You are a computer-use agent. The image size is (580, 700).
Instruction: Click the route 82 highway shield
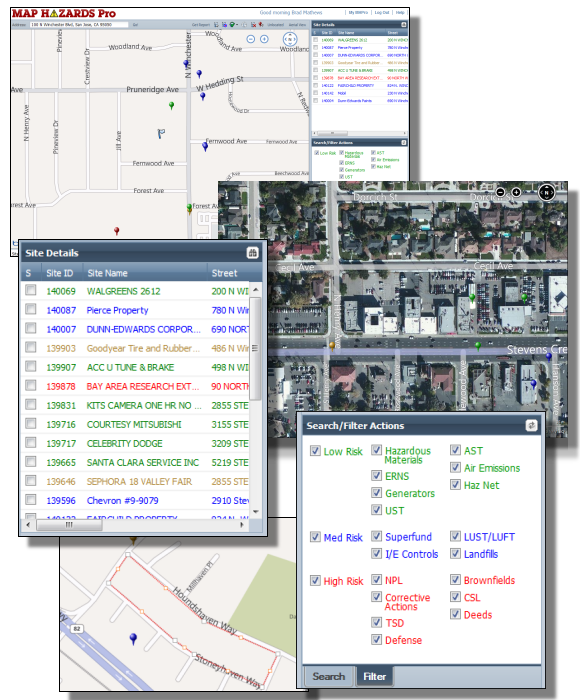pos(77,629)
